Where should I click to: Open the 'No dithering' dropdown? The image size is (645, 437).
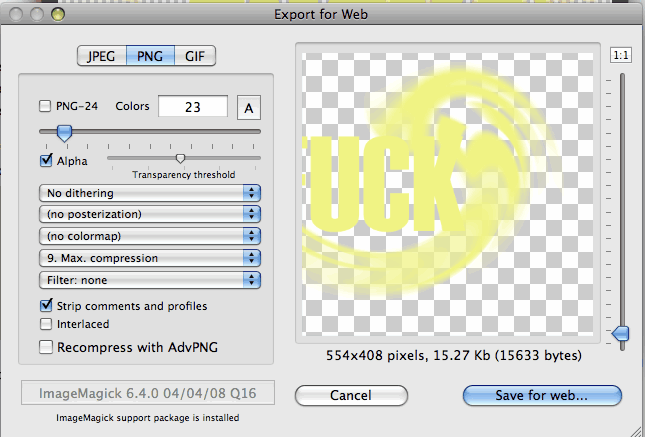pyautogui.click(x=150, y=193)
